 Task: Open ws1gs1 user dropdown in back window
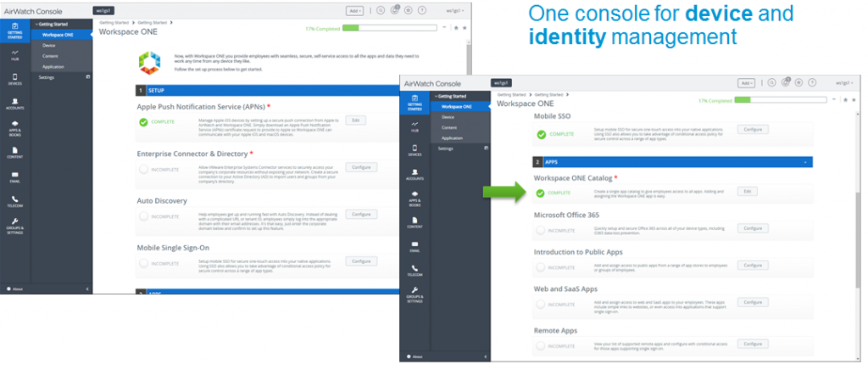point(454,10)
